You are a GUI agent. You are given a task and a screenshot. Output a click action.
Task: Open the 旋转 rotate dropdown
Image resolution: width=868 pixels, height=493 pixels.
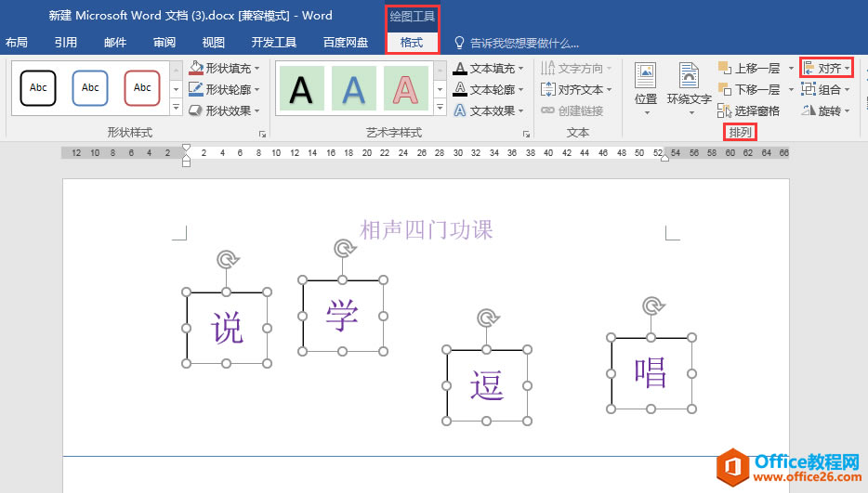825,110
